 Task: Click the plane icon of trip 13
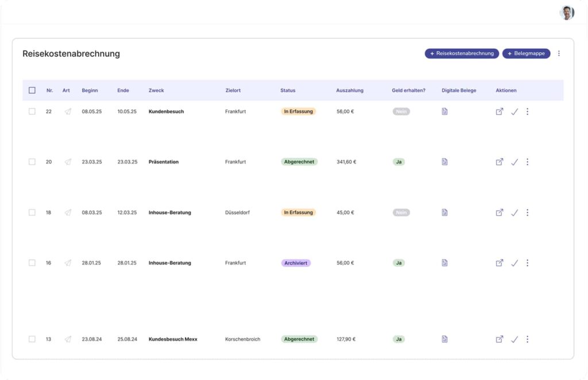68,339
